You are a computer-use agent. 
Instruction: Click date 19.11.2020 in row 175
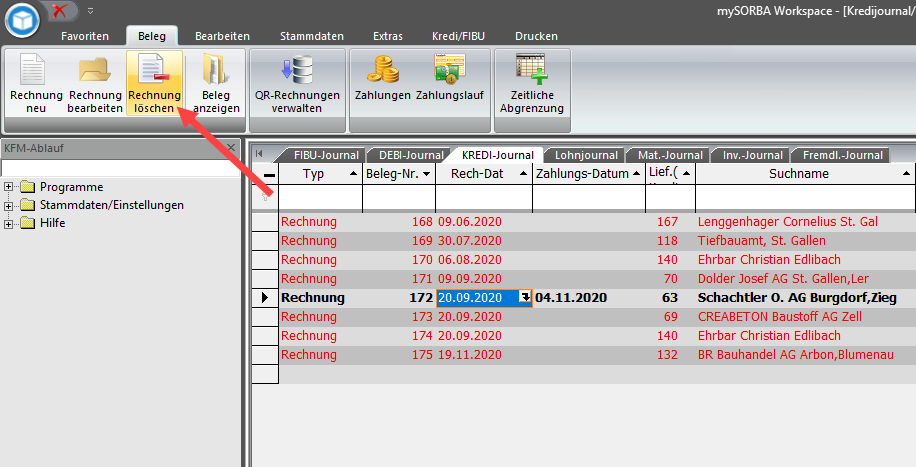[x=470, y=355]
